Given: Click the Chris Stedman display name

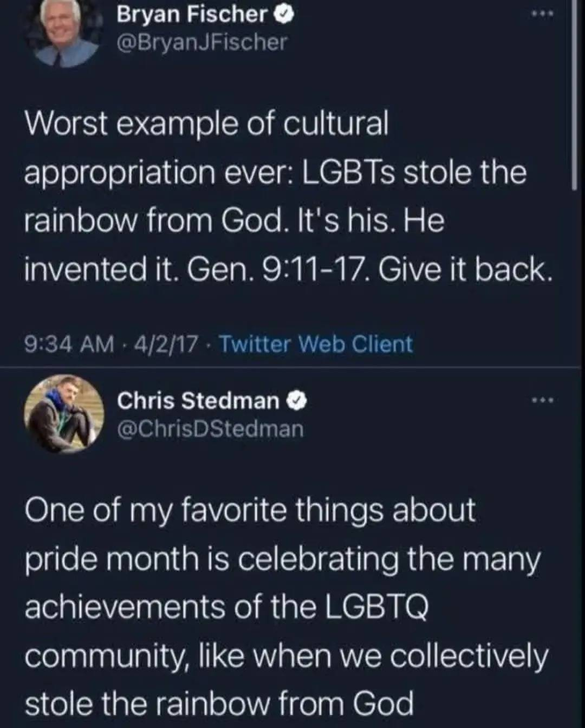Looking at the screenshot, I should (x=198, y=401).
